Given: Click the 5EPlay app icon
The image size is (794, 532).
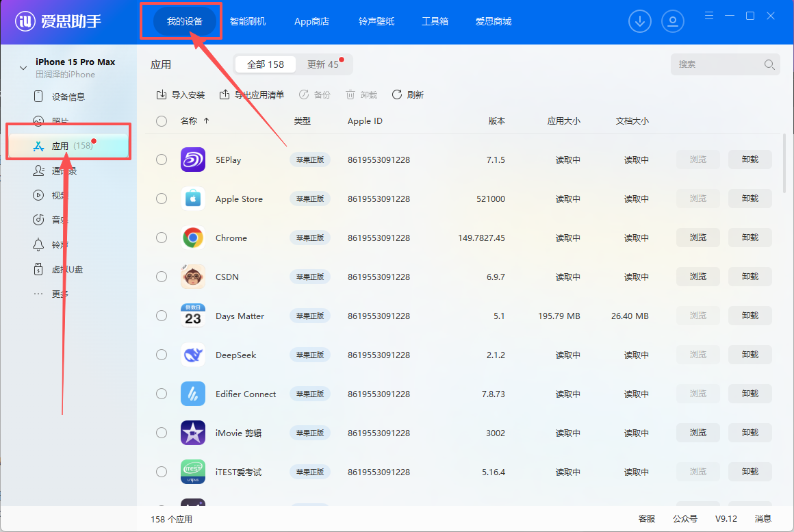Looking at the screenshot, I should click(x=193, y=160).
